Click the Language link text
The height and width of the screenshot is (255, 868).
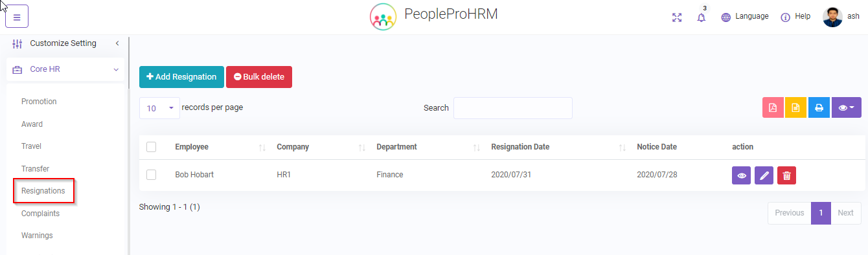752,17
